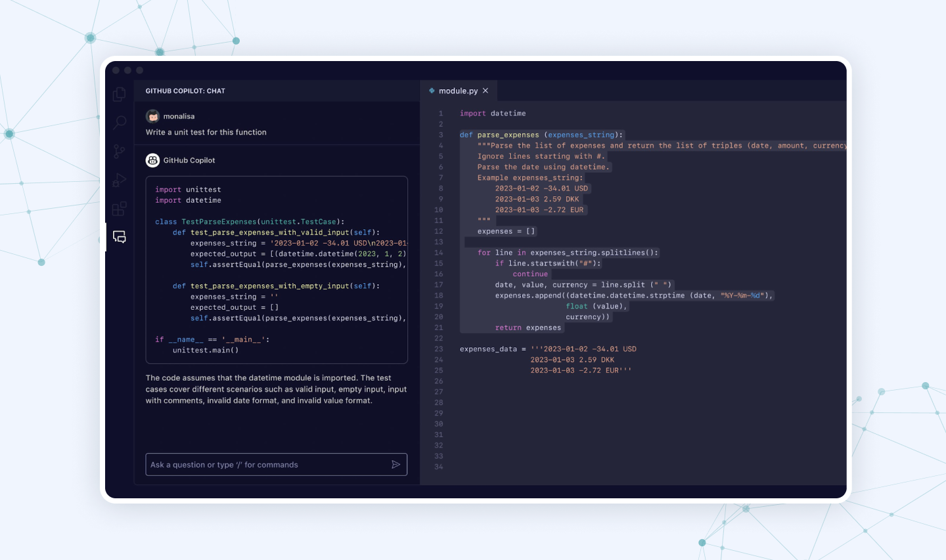Open the Search magnifier icon in activity bar
946x560 pixels.
[120, 122]
